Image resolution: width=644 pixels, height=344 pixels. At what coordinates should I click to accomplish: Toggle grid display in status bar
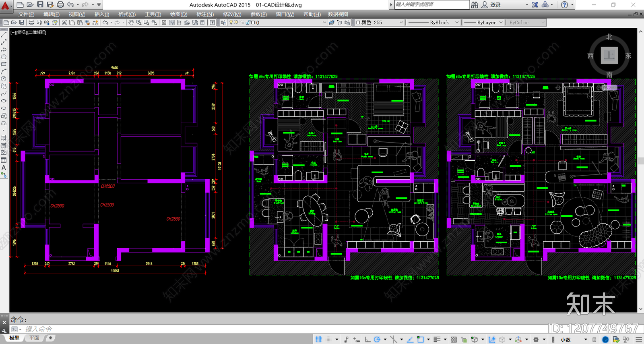318,340
